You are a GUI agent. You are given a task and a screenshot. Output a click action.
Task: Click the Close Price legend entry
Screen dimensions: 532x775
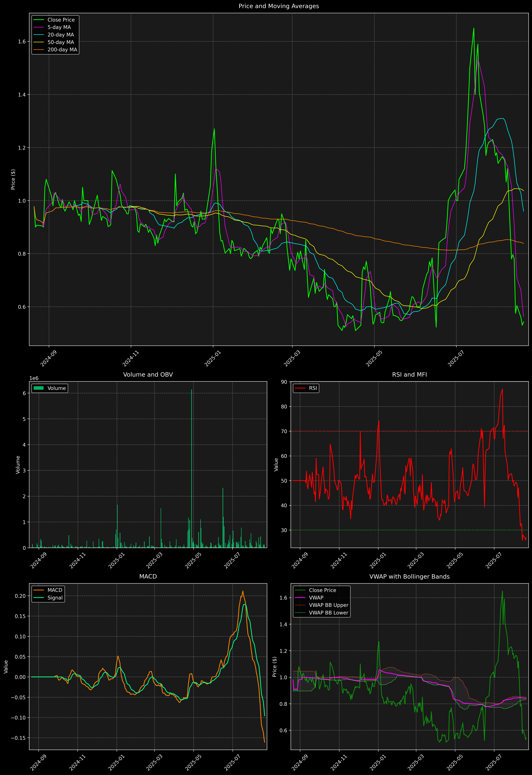point(61,20)
